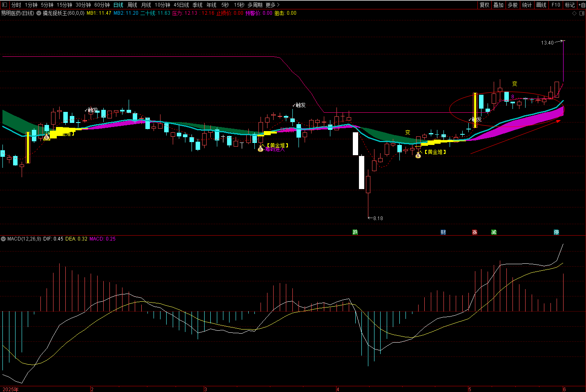Click the 擒龙捉妖王(60,0,0) indicator name
This screenshot has width=586, height=392.
[64, 13]
